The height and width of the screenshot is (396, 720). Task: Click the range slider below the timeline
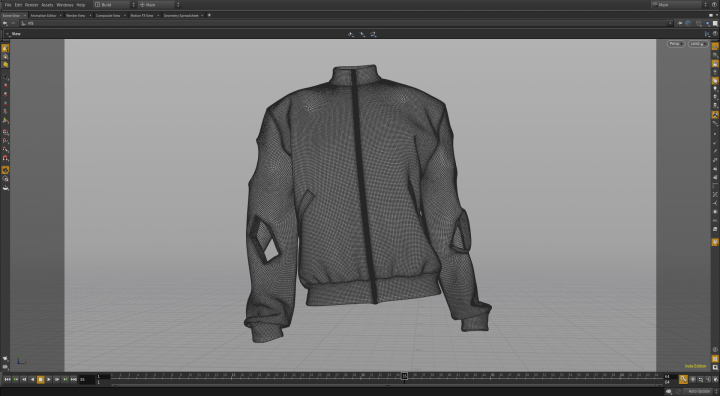pos(388,385)
